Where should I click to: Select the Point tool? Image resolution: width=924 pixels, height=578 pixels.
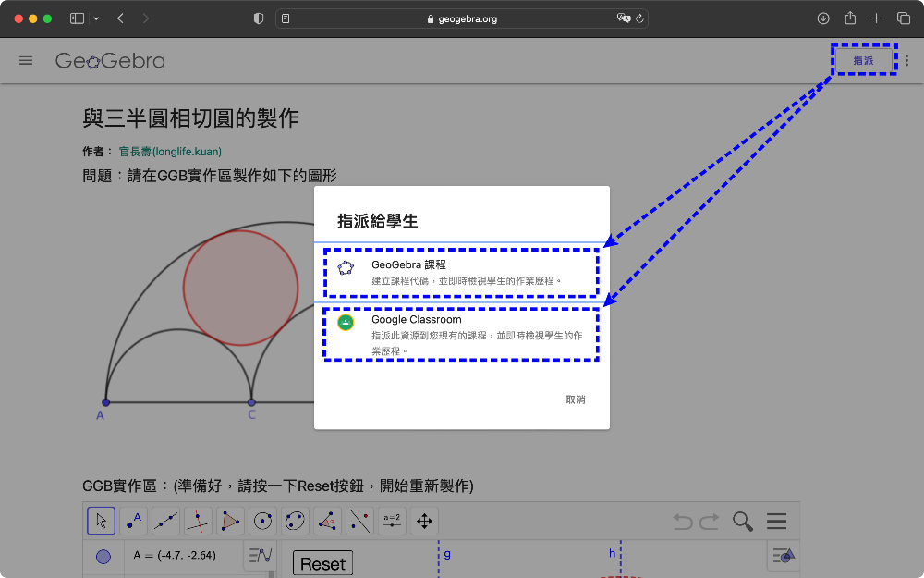pyautogui.click(x=134, y=521)
